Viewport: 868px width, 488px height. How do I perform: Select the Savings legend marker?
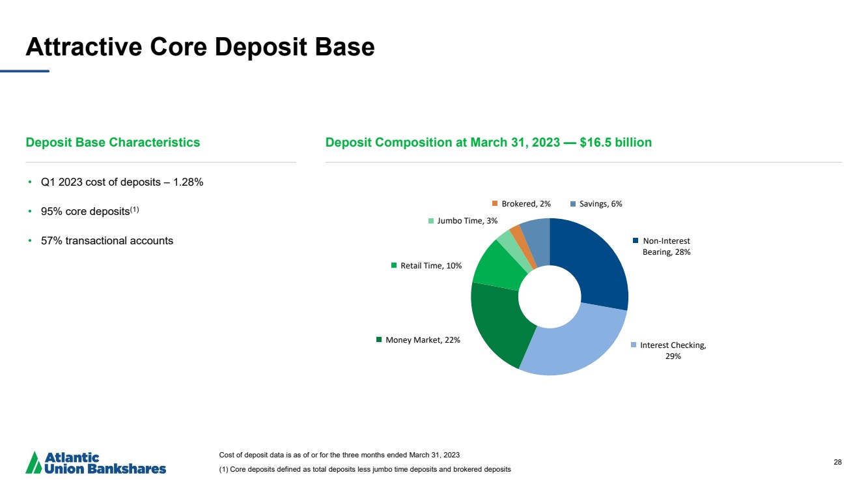(573, 203)
